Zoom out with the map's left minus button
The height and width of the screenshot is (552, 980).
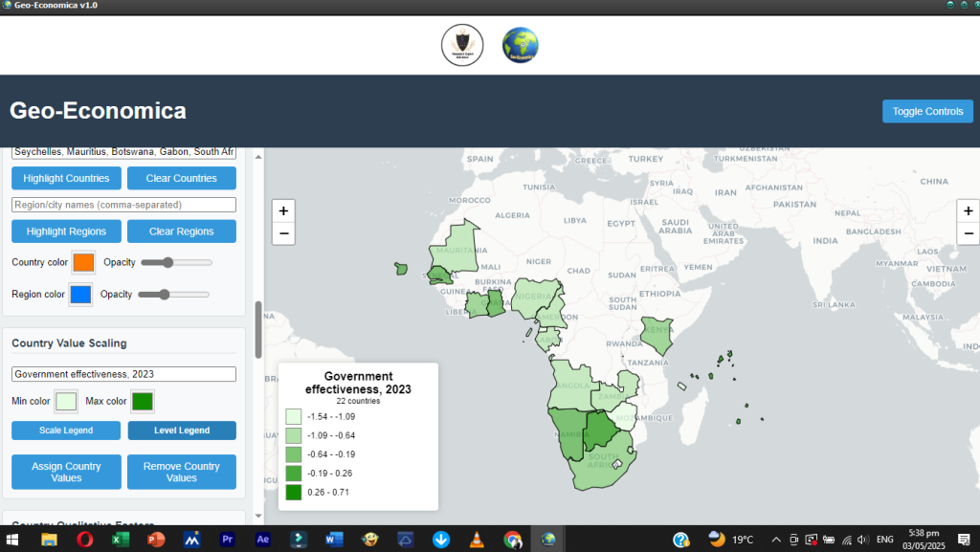pos(283,233)
